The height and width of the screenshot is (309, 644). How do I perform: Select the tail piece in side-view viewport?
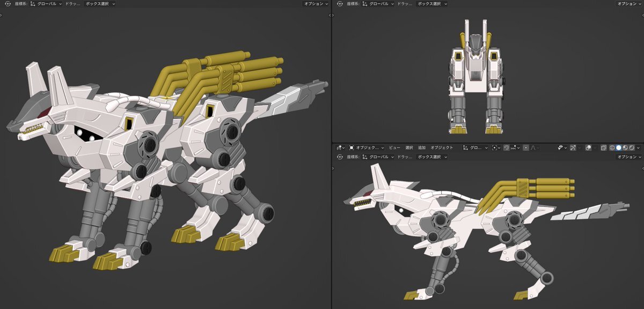(x=590, y=212)
